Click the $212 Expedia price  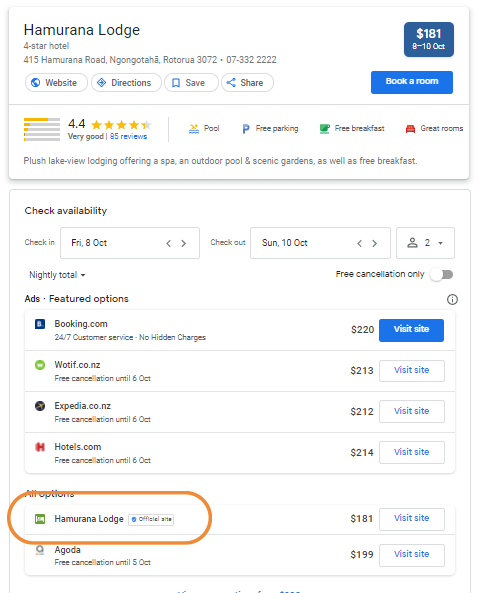pos(362,411)
